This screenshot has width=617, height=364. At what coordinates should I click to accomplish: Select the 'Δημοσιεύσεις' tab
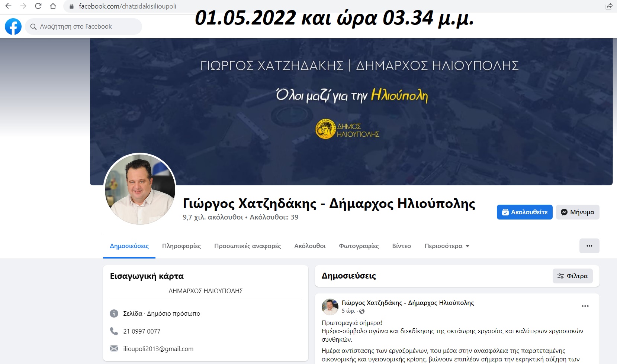click(x=129, y=246)
